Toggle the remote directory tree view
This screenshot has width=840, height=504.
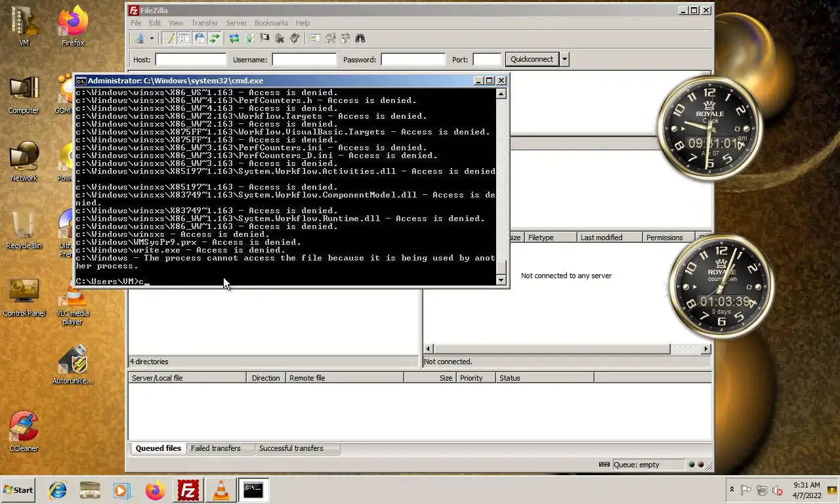coord(199,38)
